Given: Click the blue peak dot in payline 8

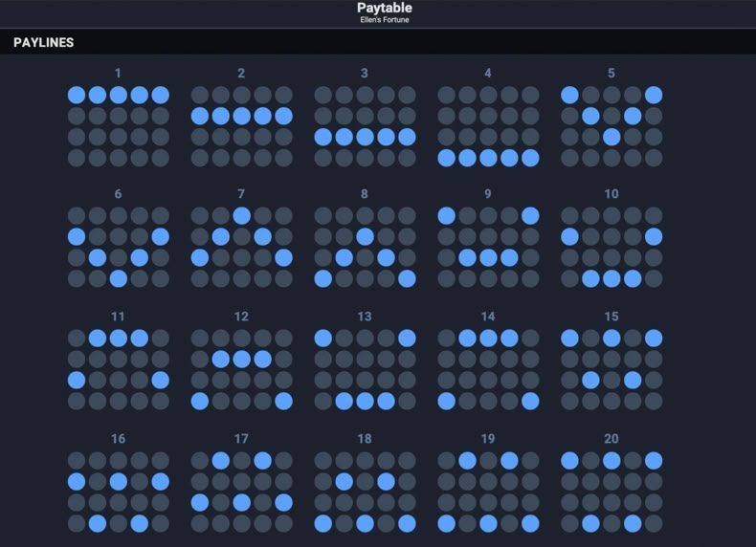Looking at the screenshot, I should pyautogui.click(x=365, y=236).
